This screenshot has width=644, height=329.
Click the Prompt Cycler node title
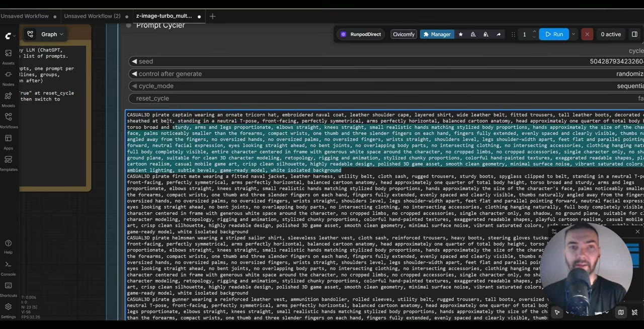[160, 25]
